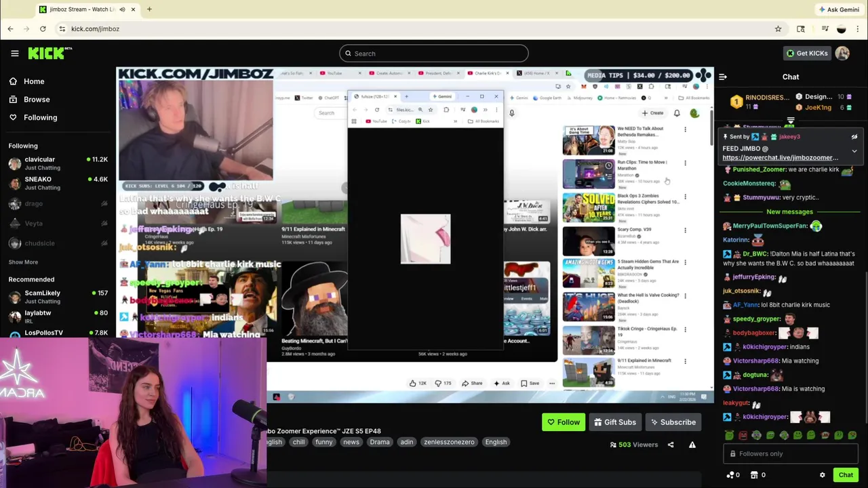The width and height of the screenshot is (868, 488).
Task: Mute the Jimboz Stream tab audio
Action: coord(122,9)
